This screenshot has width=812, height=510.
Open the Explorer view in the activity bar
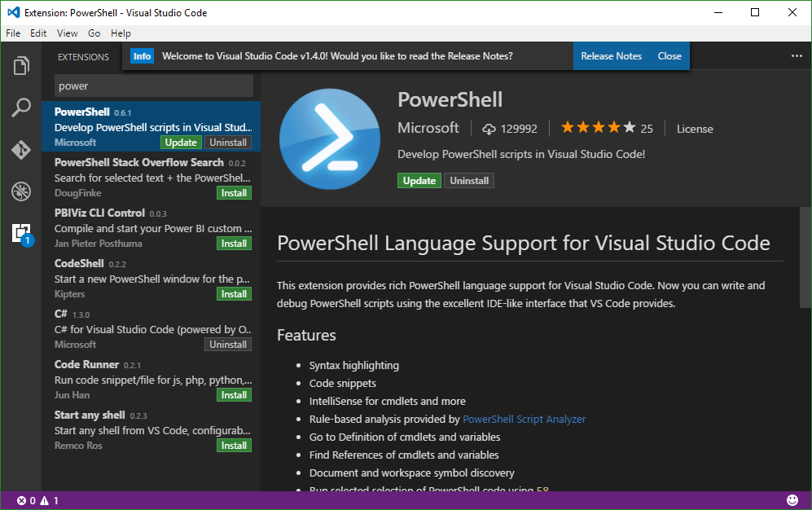coord(21,65)
